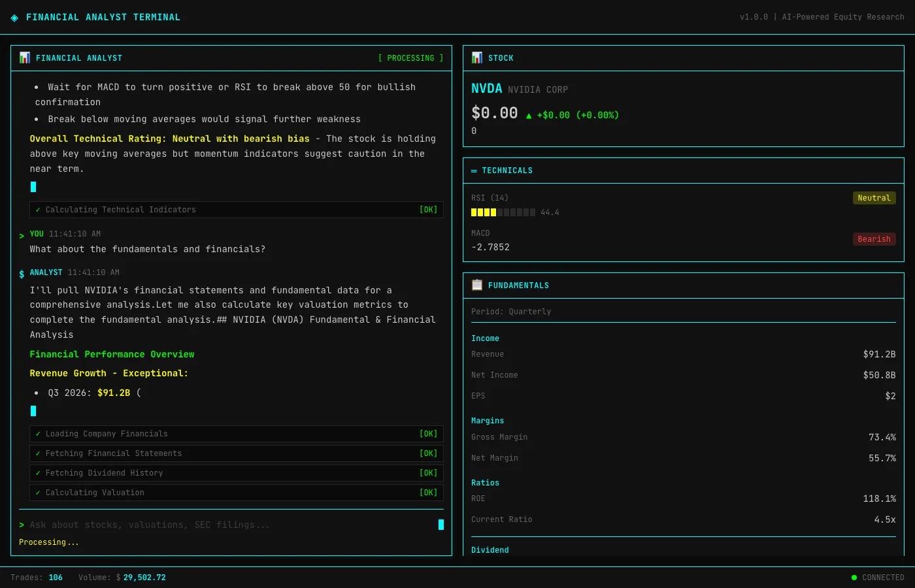The width and height of the screenshot is (915, 588).
Task: Expand the Fetching Financial Statements row
Action: [x=236, y=453]
